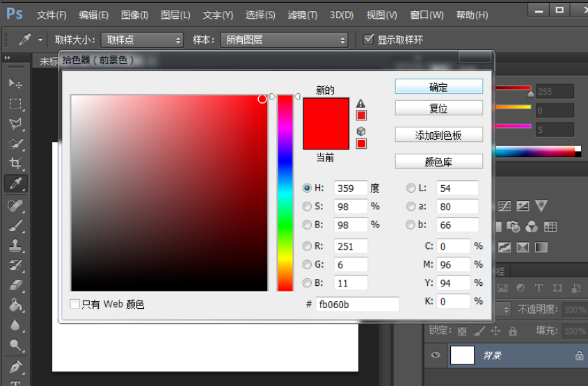Open the 滤镜(T) menu
588x386 pixels.
point(302,15)
